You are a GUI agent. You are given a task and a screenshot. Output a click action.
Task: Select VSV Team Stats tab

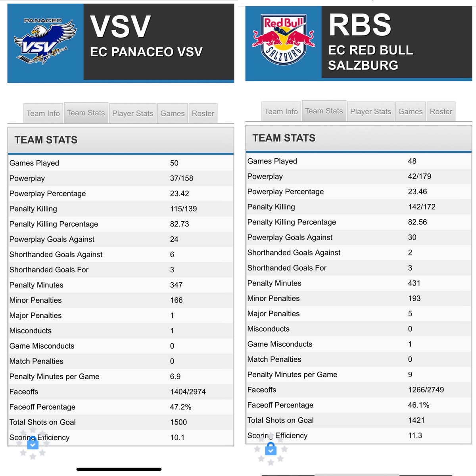tap(86, 113)
